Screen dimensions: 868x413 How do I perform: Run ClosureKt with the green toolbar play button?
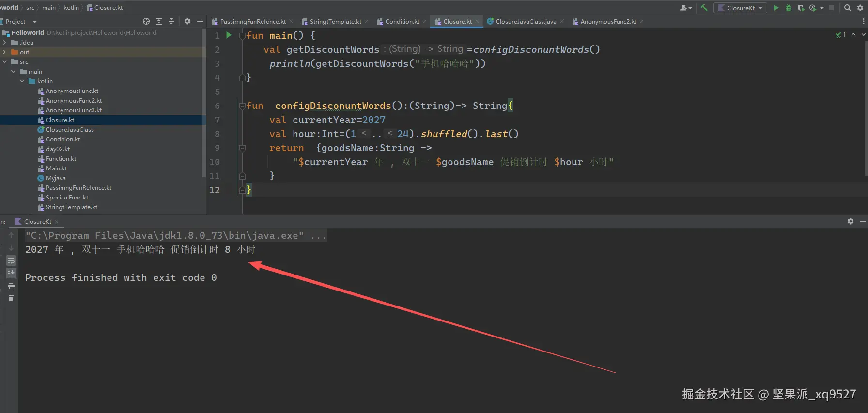point(776,8)
